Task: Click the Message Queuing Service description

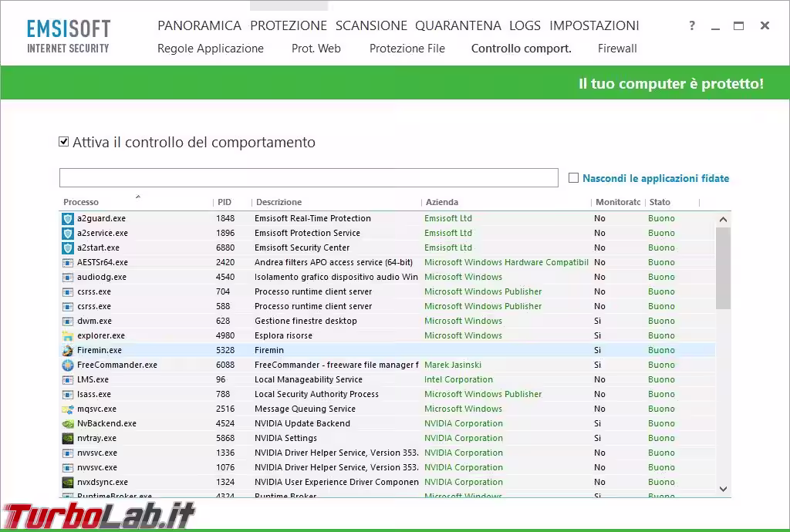Action: 305,409
